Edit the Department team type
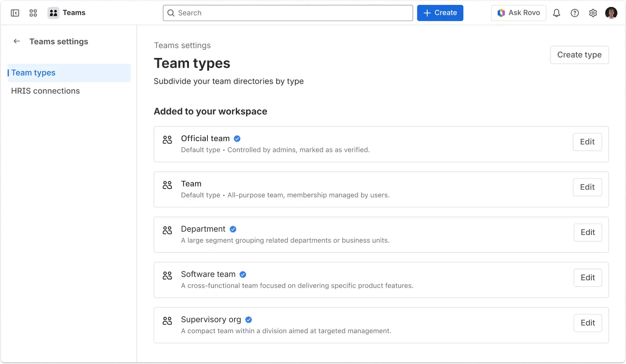Screen dimensions: 626x364 pos(587,232)
